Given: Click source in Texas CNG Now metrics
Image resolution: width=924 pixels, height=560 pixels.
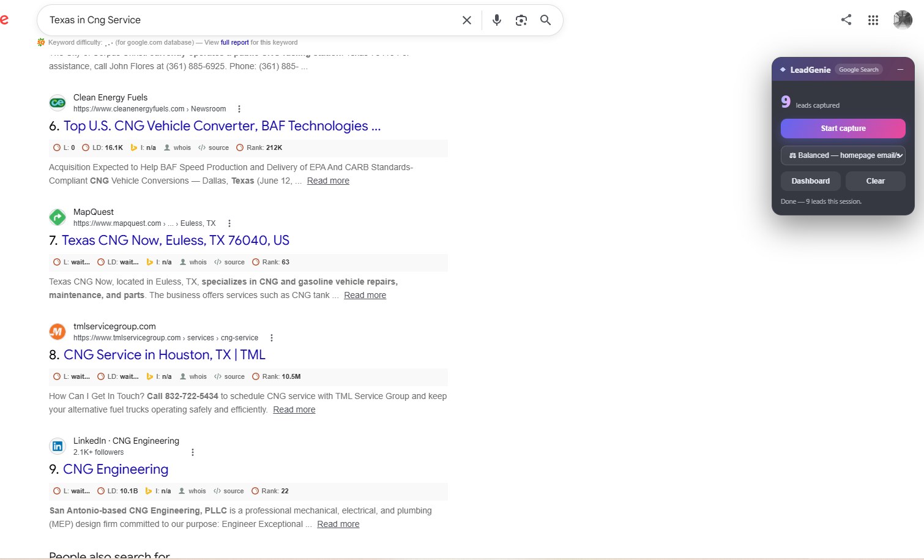Looking at the screenshot, I should pyautogui.click(x=229, y=262).
